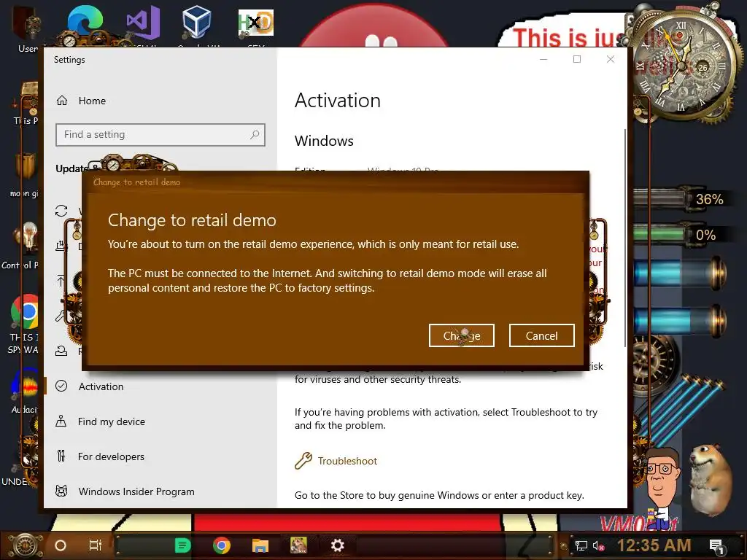Open Visual Studio desktop icon
The image size is (747, 560).
pyautogui.click(x=143, y=23)
